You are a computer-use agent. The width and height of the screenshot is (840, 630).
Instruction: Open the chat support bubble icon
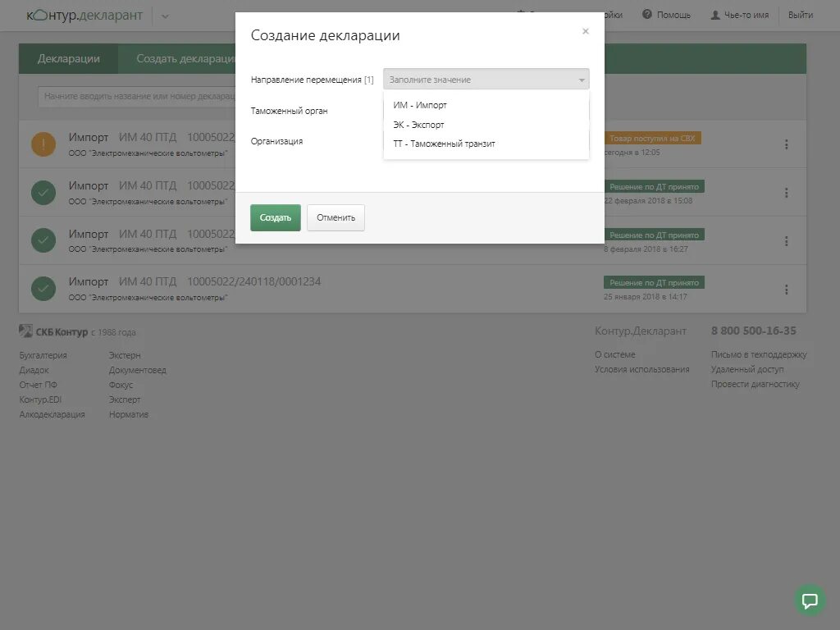coord(810,600)
